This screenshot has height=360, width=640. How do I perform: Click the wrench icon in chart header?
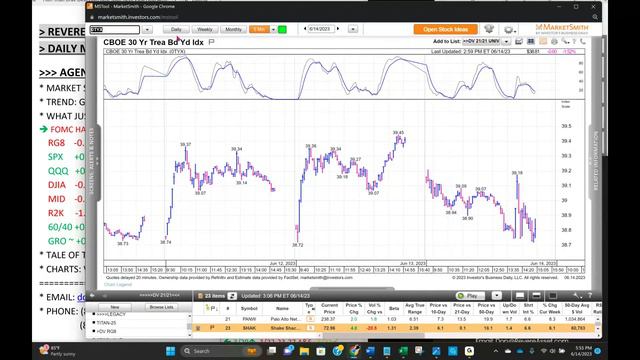pyautogui.click(x=565, y=42)
